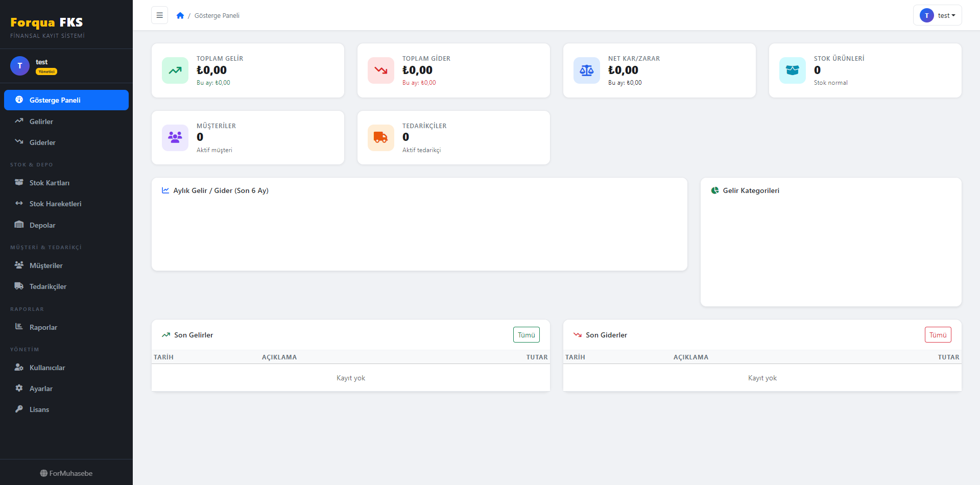
Task: Click the Tedarikçiler truck icon
Action: [381, 137]
